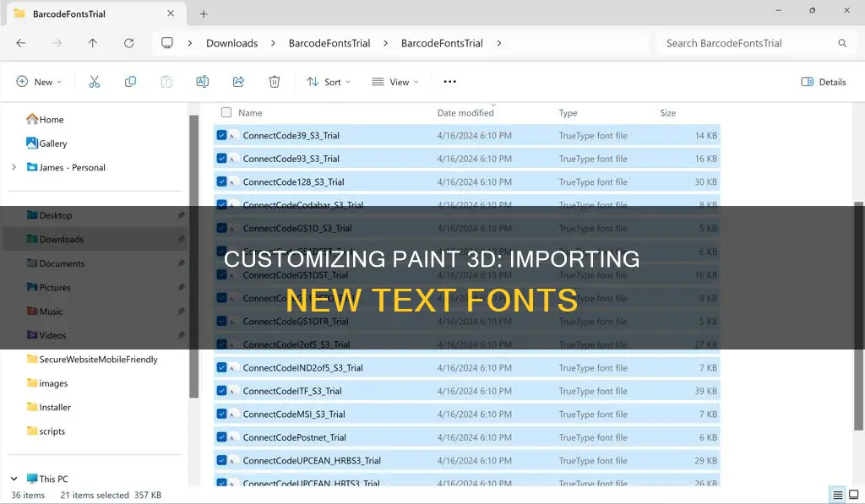This screenshot has height=504, width=865.
Task: Uncheck ConnectCode128_S3_Trial checkbox
Action: tap(222, 182)
